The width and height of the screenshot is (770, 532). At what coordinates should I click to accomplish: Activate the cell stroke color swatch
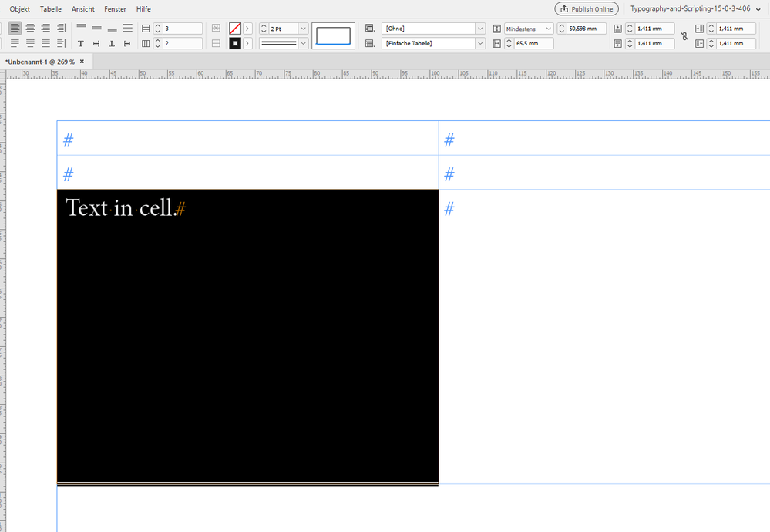(x=235, y=29)
